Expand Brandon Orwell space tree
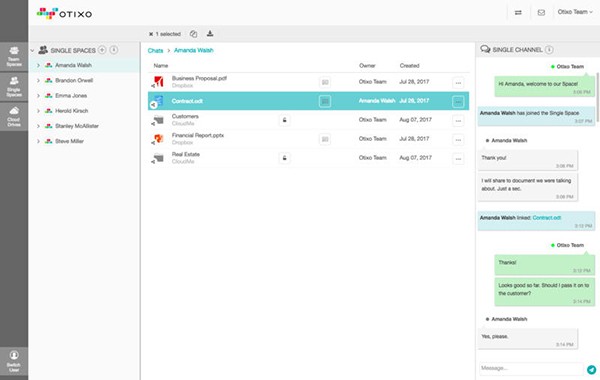Screen dimensions: 600x380 (x=38, y=80)
